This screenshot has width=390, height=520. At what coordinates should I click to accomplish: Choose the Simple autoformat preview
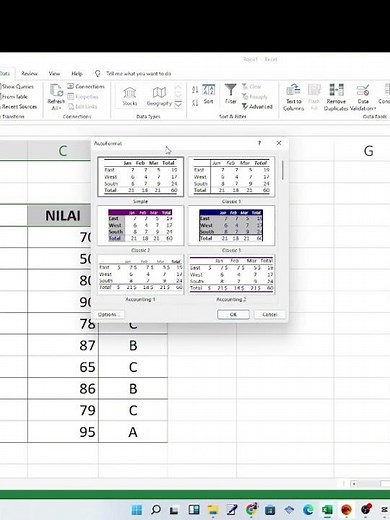[x=140, y=177]
